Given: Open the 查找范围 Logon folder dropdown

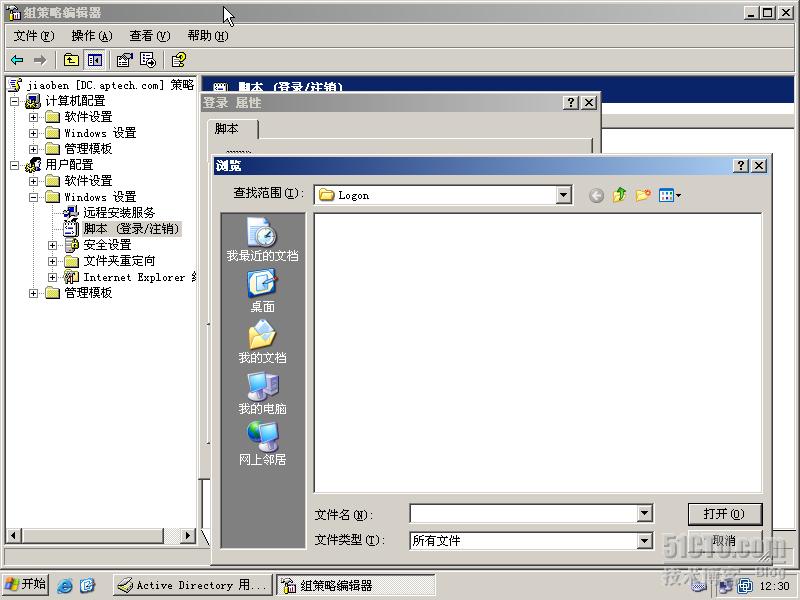Looking at the screenshot, I should 563,195.
